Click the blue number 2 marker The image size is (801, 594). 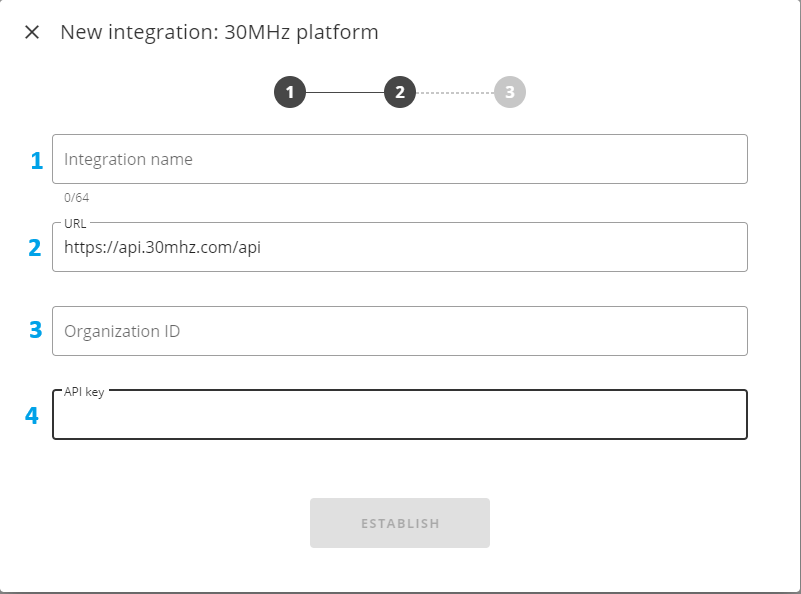(x=35, y=248)
